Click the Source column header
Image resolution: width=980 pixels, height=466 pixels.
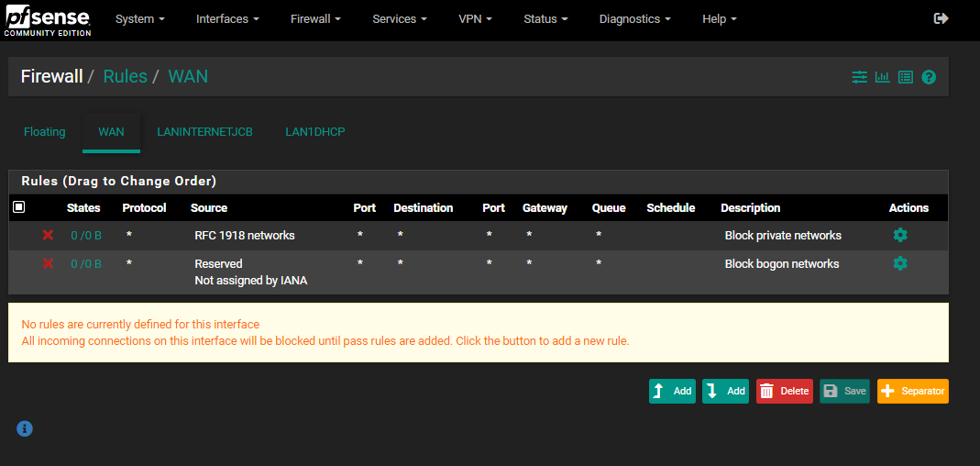point(209,207)
